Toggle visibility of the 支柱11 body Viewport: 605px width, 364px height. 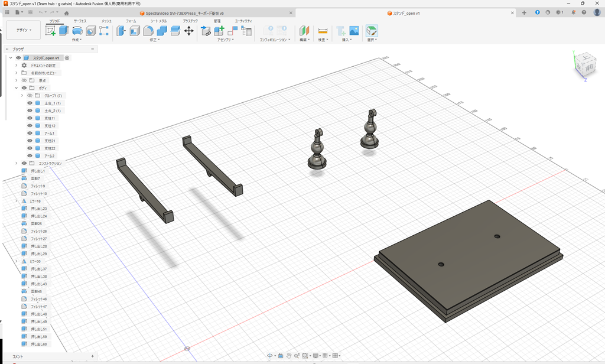coord(30,118)
